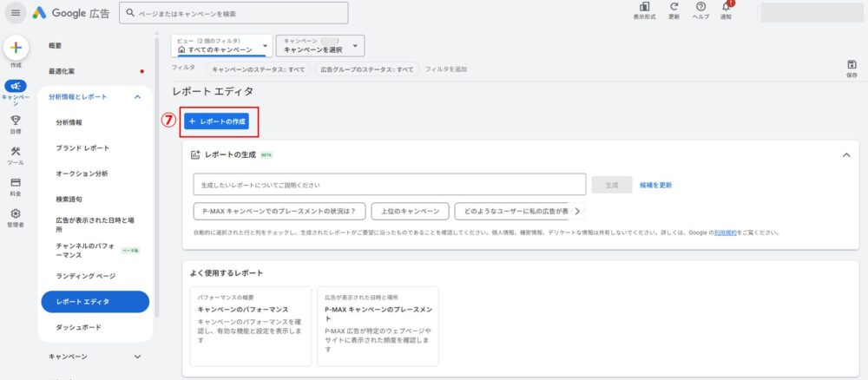Select レポート エディタ in sidebar

95,302
